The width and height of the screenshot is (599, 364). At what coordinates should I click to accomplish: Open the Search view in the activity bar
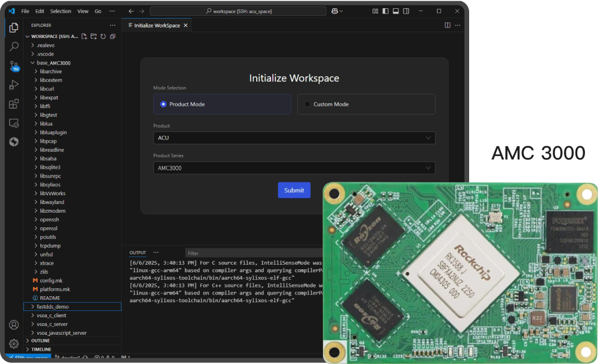[x=14, y=47]
